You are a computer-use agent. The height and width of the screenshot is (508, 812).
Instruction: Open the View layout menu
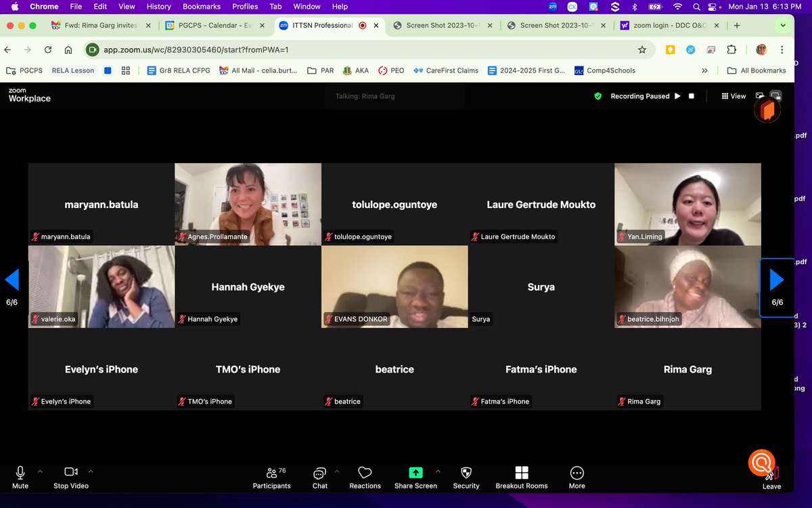coord(734,96)
